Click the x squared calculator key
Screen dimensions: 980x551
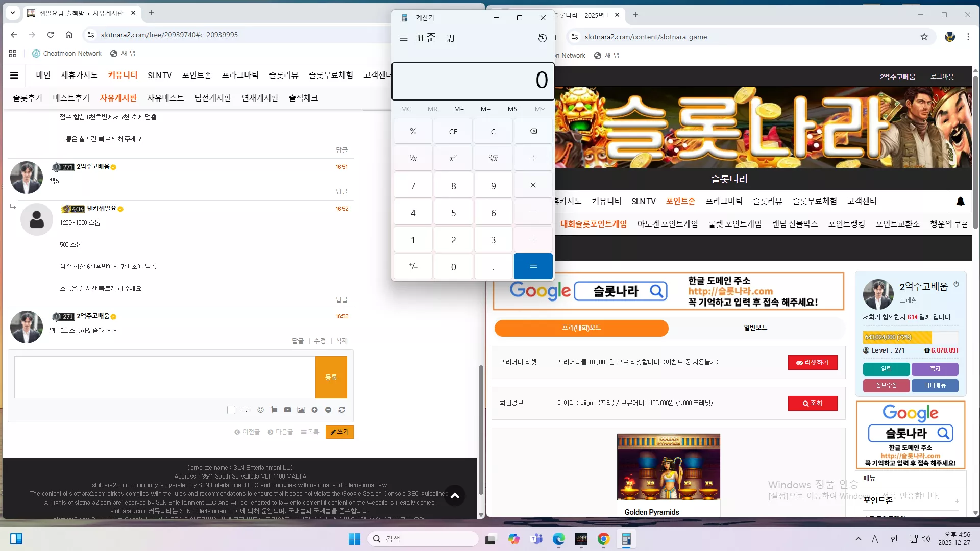(453, 158)
